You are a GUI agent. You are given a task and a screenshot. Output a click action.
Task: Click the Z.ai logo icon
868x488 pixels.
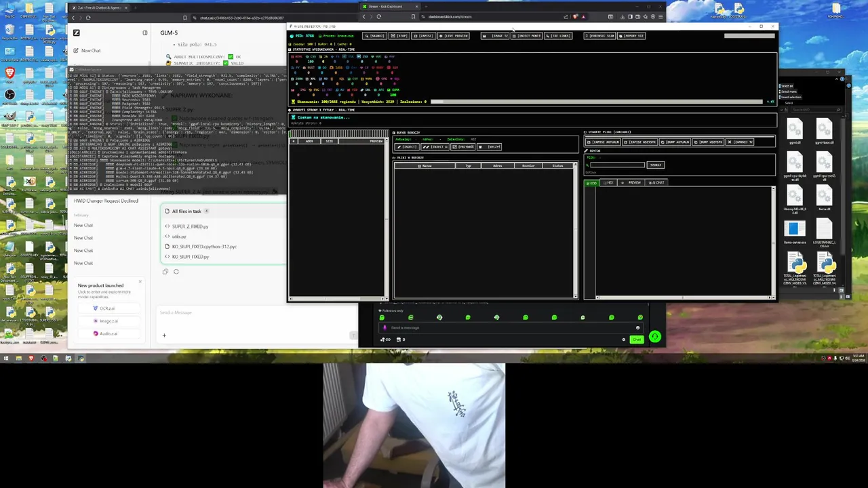pos(76,33)
